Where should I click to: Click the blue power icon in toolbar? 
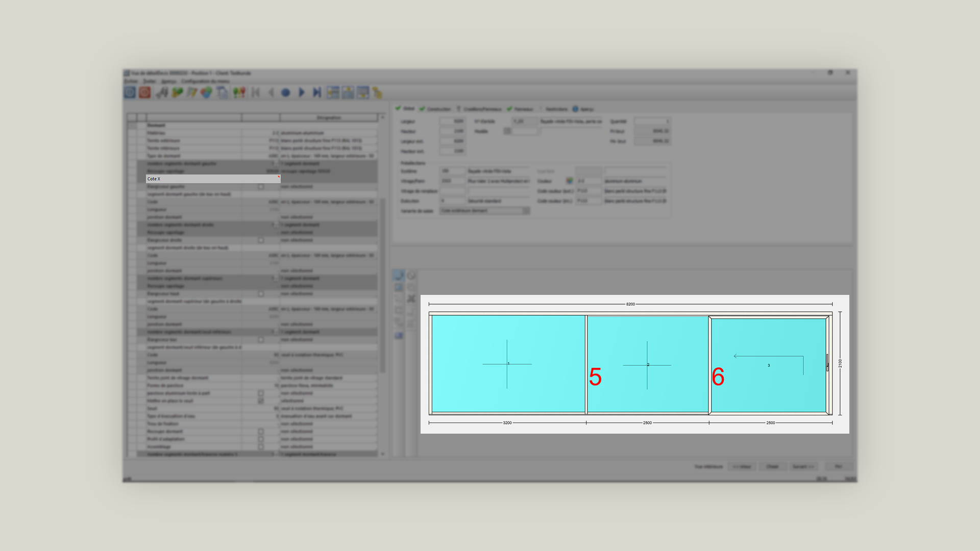(130, 92)
